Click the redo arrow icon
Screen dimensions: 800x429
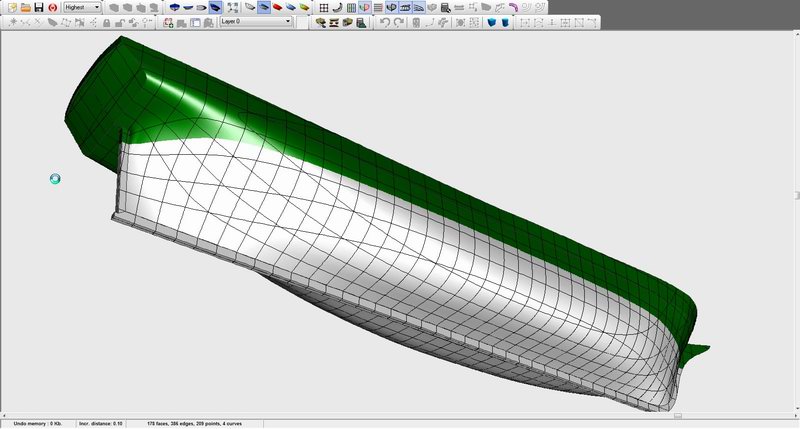tap(400, 21)
